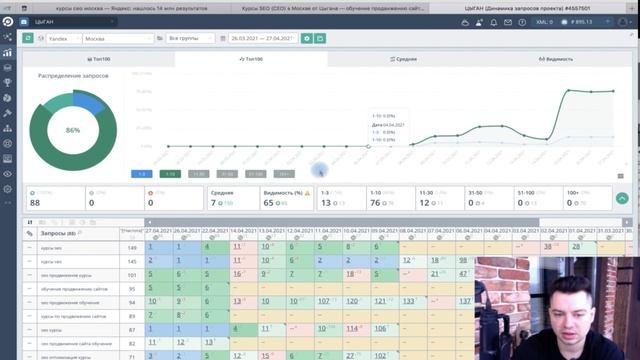Click the green gear settings button
Image resolution: width=640 pixels, height=360 pixels.
[307, 38]
